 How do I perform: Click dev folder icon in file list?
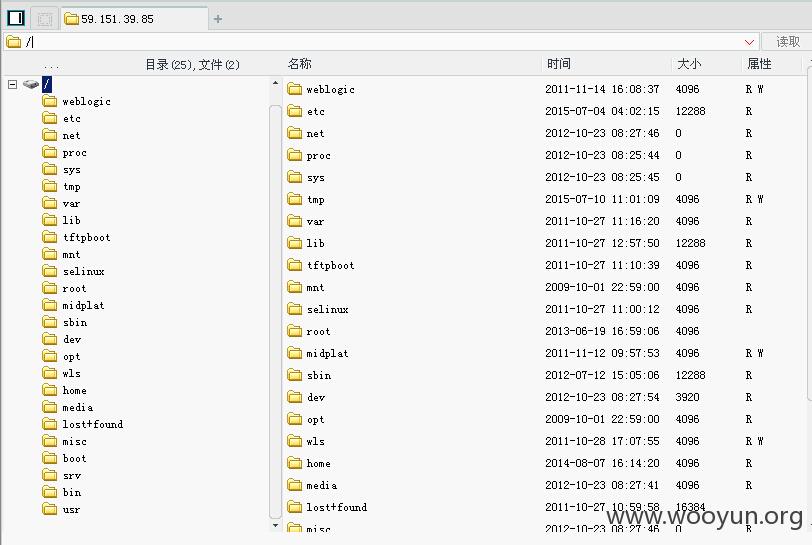click(295, 397)
